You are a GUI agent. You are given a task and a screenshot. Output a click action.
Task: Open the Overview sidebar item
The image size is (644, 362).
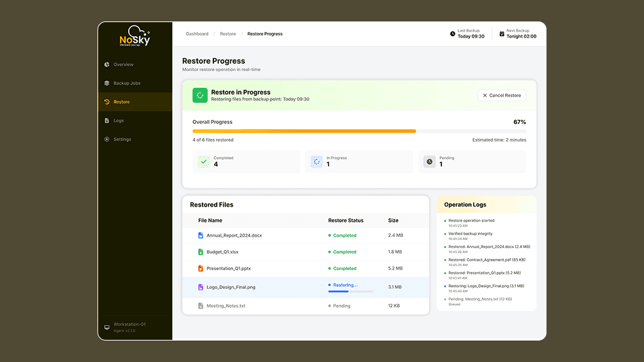tap(123, 64)
